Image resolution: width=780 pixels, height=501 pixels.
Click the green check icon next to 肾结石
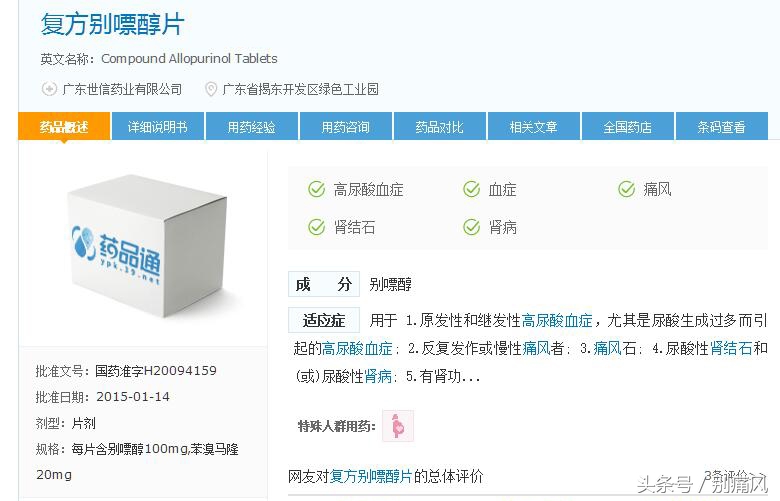[316, 227]
